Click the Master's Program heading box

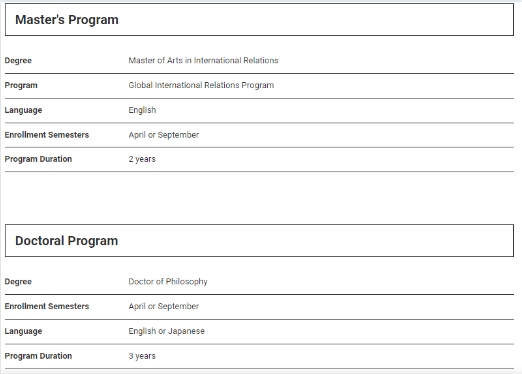[x=259, y=20]
